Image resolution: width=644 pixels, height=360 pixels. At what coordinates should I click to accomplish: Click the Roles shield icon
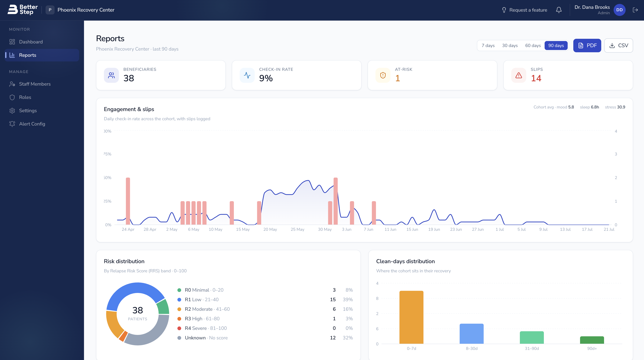(x=12, y=97)
